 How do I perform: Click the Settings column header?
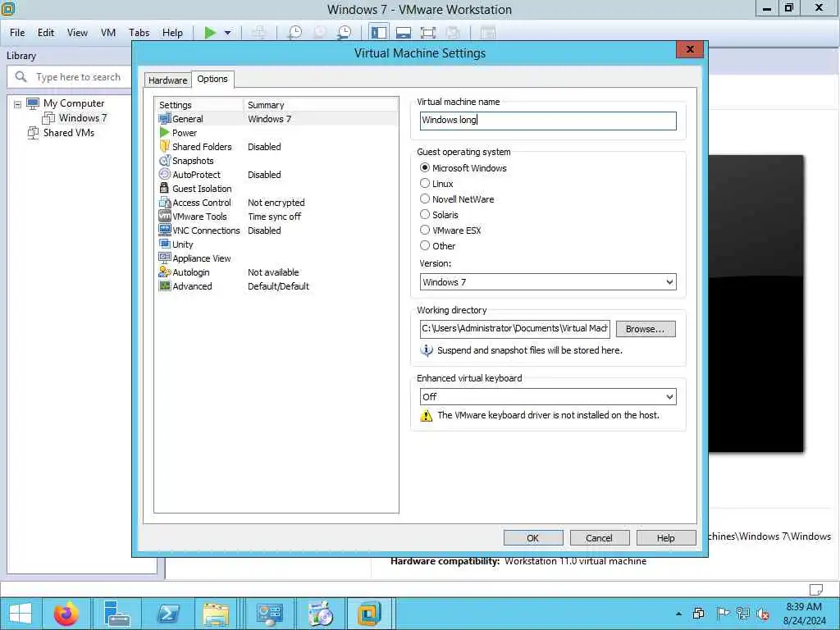pyautogui.click(x=199, y=105)
